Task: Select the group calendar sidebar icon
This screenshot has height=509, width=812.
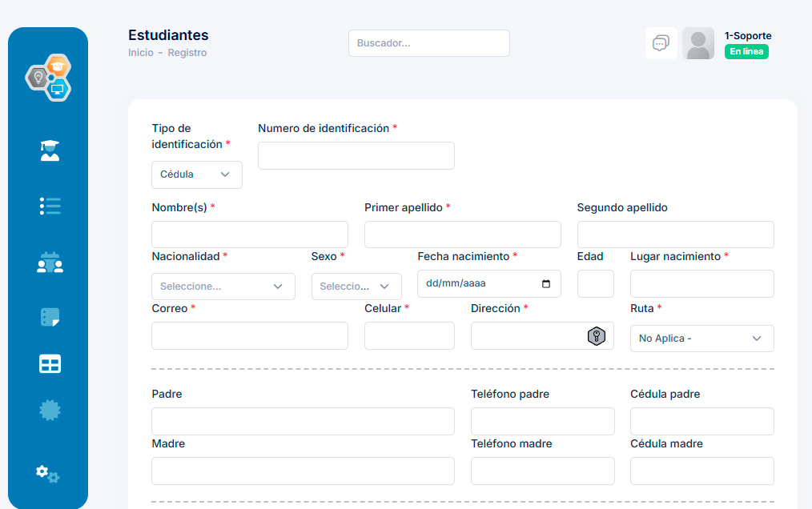Action: (x=50, y=263)
